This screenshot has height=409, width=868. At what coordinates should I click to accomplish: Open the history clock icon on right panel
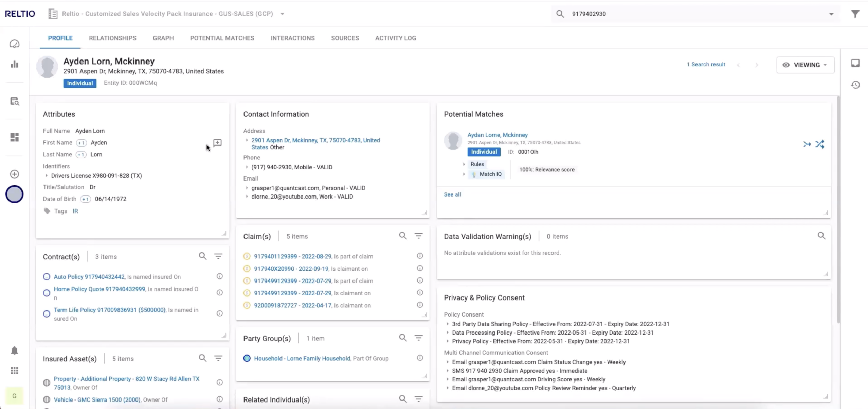click(x=855, y=85)
